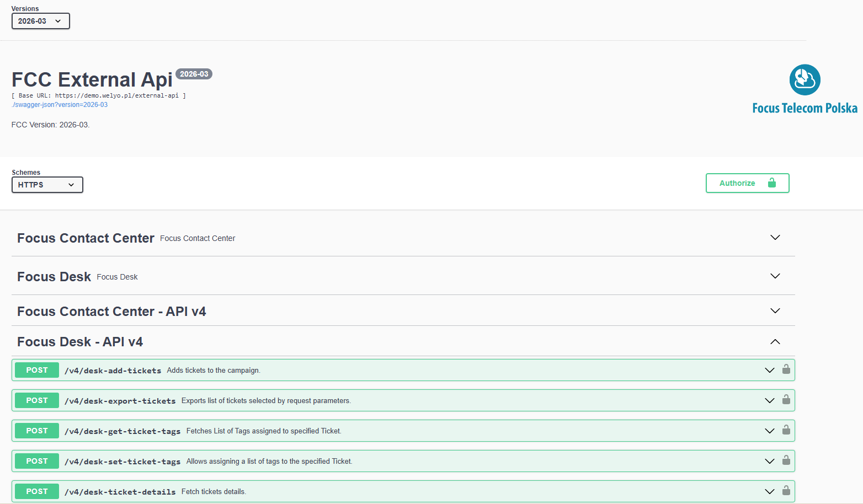Click the Focus Contact Center - API v4 heading
Viewport: 863px width, 504px height.
(x=111, y=312)
